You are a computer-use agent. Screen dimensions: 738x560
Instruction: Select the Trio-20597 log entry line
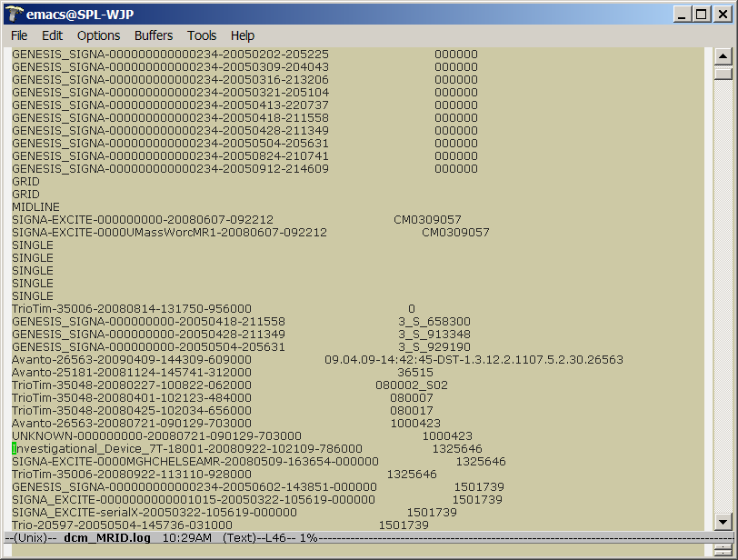pyautogui.click(x=118, y=525)
